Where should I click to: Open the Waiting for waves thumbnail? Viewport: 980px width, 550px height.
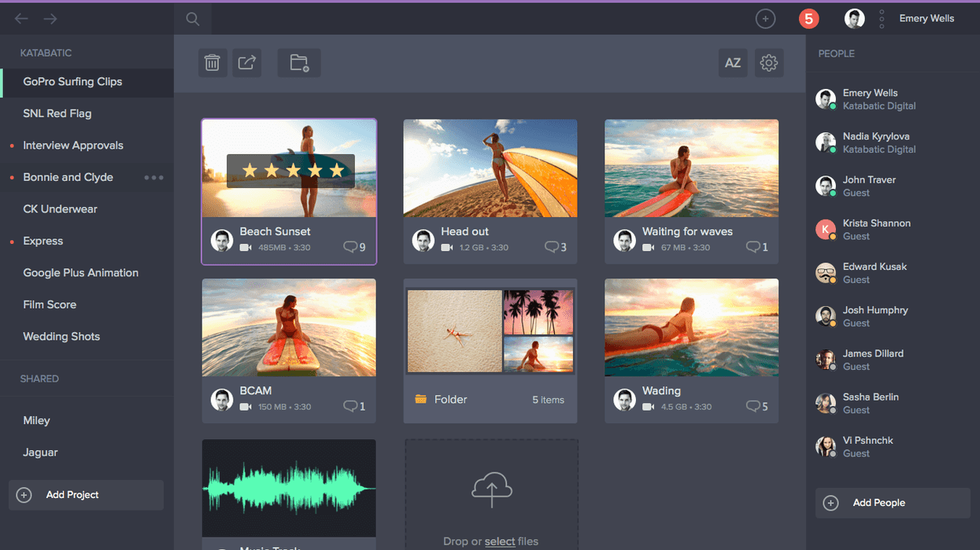[692, 168]
